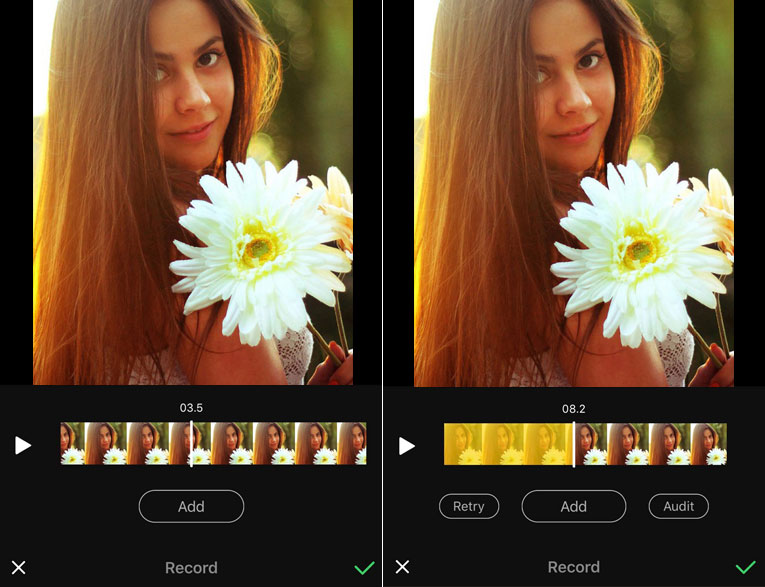Click the Record label in right screen
Screen dimensions: 765x587
574,567
